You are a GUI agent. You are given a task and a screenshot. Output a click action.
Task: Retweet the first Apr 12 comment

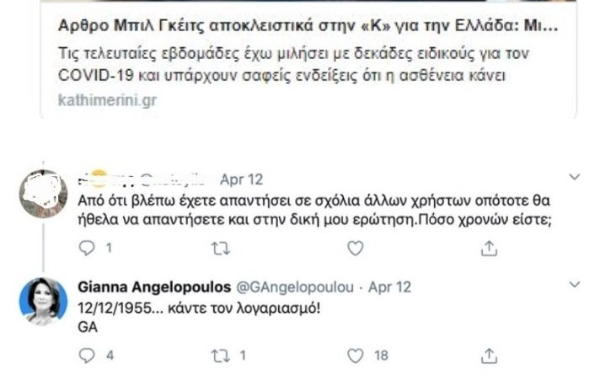click(220, 249)
